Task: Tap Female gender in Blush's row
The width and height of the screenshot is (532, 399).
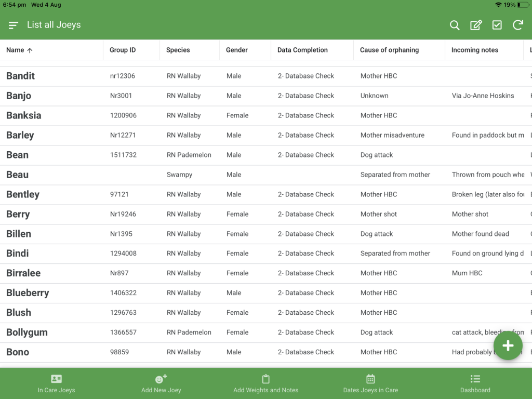Action: click(237, 312)
